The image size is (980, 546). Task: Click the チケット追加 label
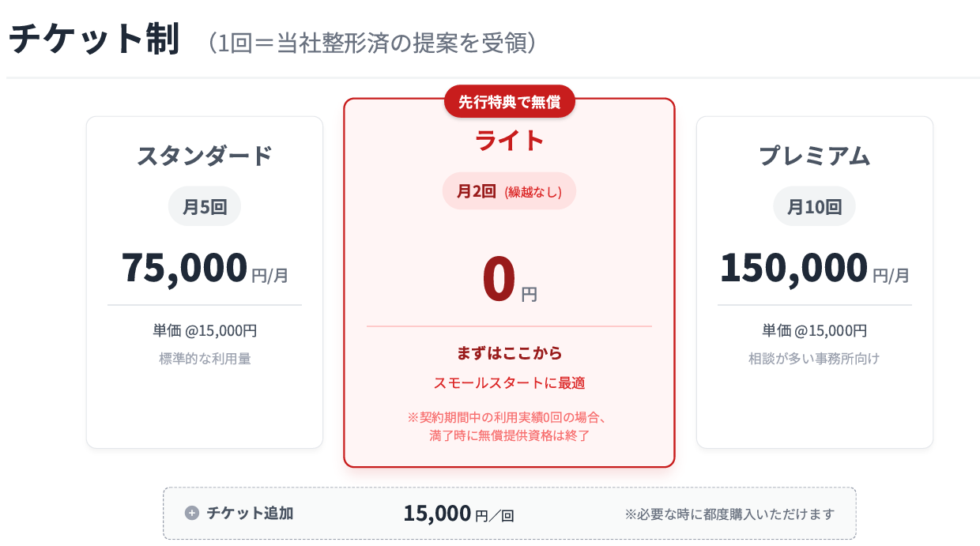click(x=250, y=514)
